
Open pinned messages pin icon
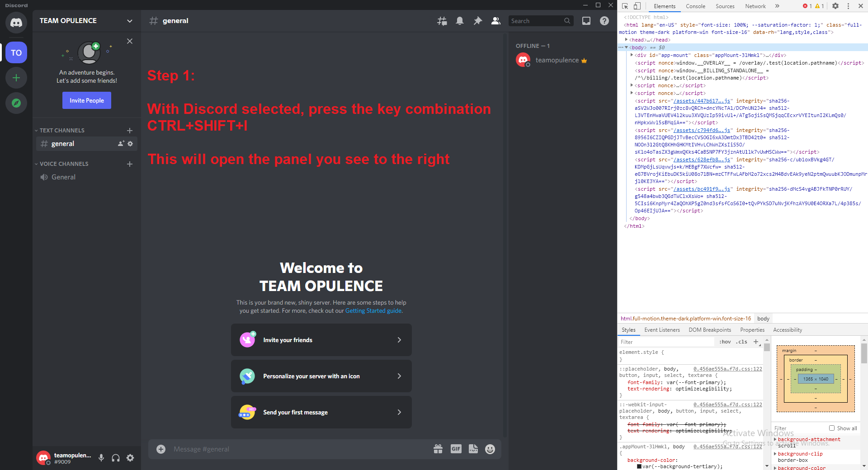(x=478, y=21)
